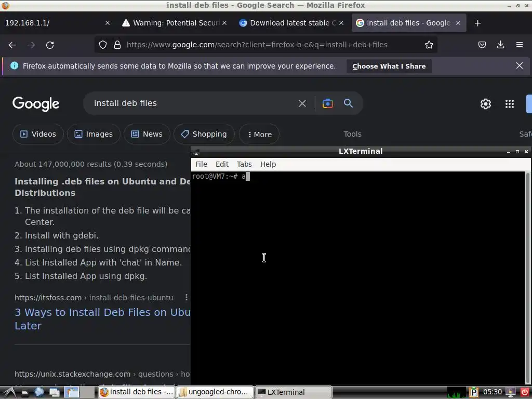Search by image with camera icon
The width and height of the screenshot is (532, 399).
[328, 103]
